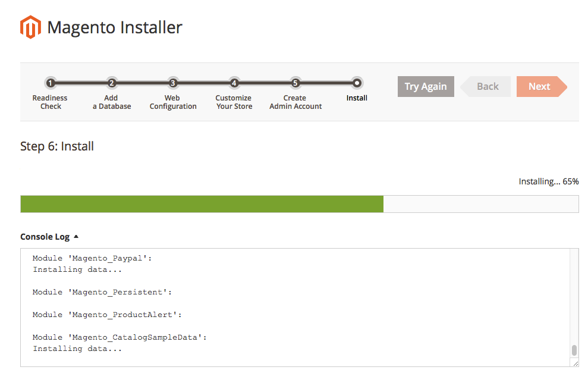Screen dimensions: 588x392
Task: Click the Back button
Action: [487, 86]
